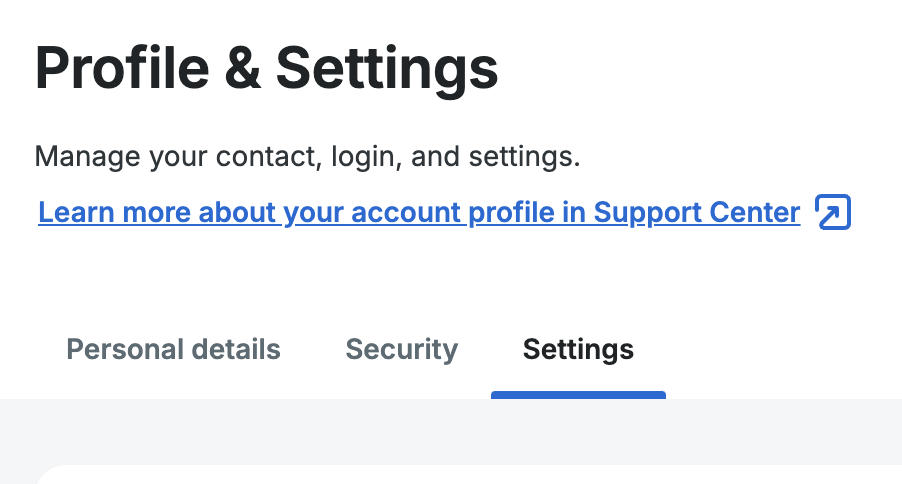Click the blue underline beneath Settings tab

point(578,394)
